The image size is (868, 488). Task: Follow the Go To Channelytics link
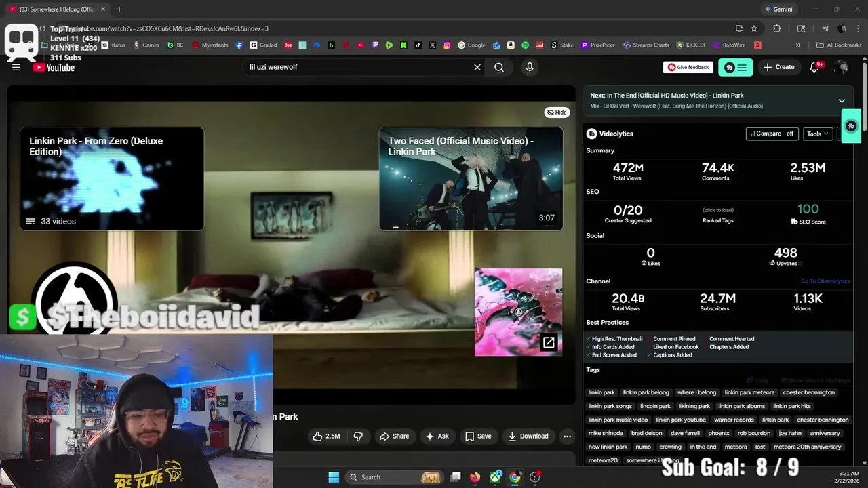825,281
